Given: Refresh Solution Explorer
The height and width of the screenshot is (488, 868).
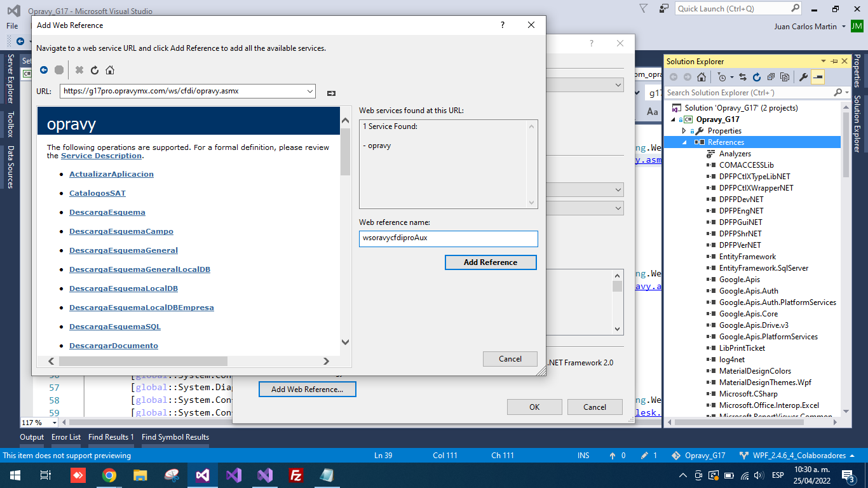Looking at the screenshot, I should click(x=757, y=77).
